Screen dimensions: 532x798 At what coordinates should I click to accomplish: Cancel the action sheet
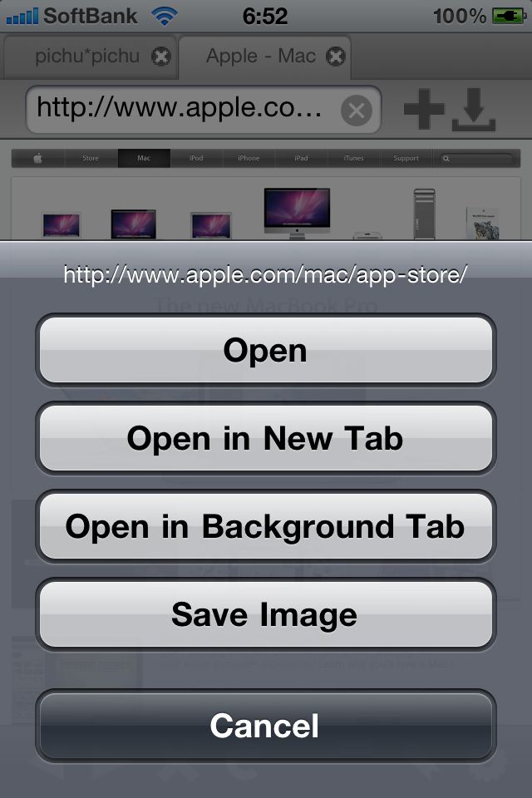click(x=266, y=725)
